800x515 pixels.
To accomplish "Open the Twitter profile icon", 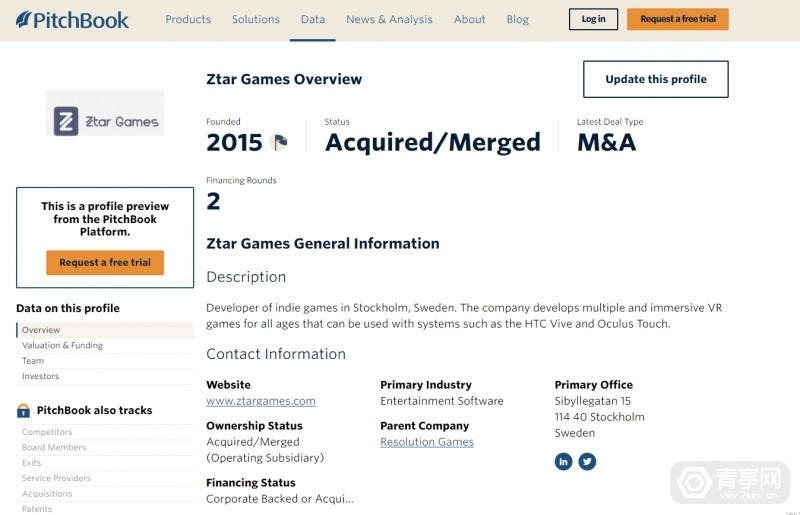I will (x=587, y=461).
